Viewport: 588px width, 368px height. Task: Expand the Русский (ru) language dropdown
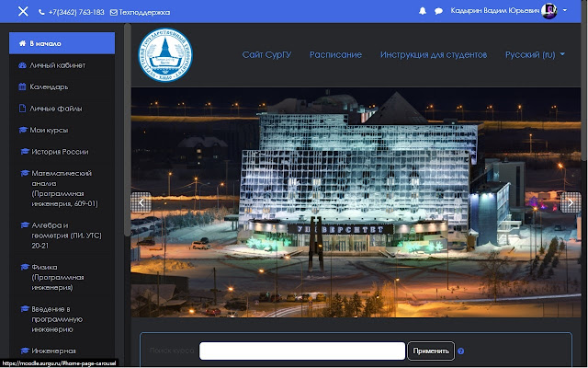(x=535, y=55)
